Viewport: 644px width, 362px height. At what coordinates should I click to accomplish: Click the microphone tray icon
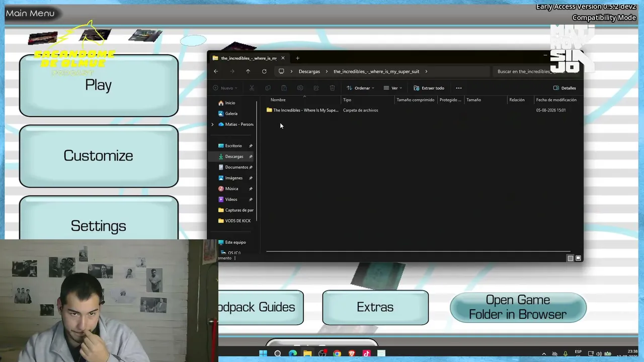coord(566,354)
